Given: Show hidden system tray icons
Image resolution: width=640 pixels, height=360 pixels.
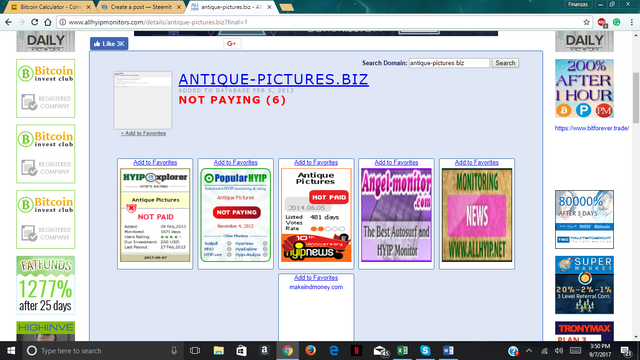Looking at the screenshot, I should (529, 351).
